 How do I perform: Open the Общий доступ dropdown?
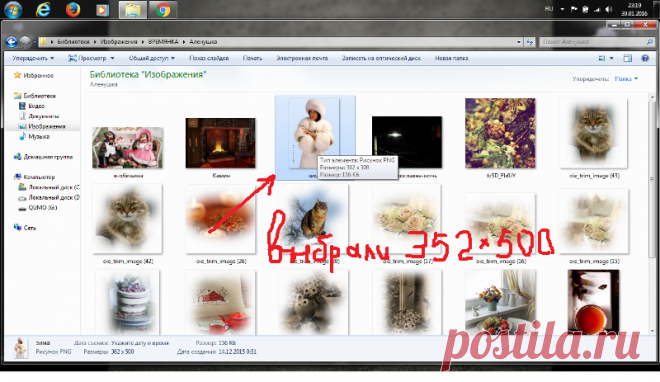tap(152, 58)
